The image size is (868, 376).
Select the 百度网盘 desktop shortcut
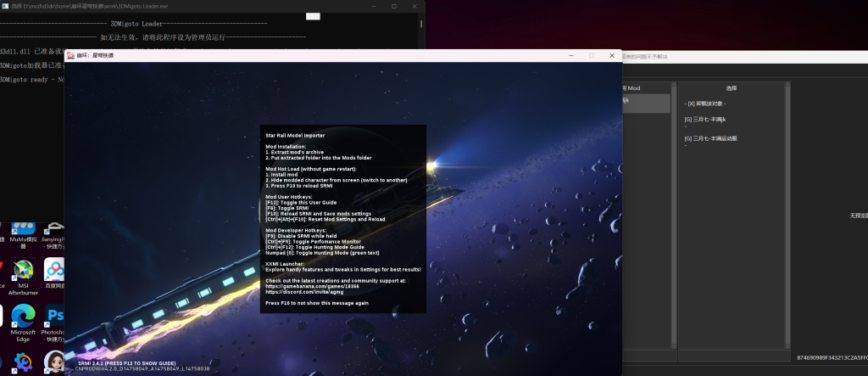53,273
